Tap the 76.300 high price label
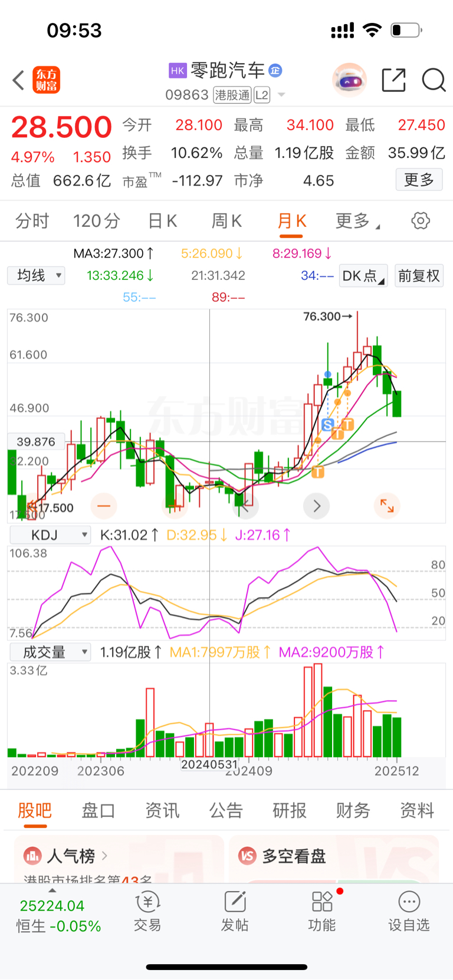Image resolution: width=453 pixels, height=980 pixels. coord(327,316)
